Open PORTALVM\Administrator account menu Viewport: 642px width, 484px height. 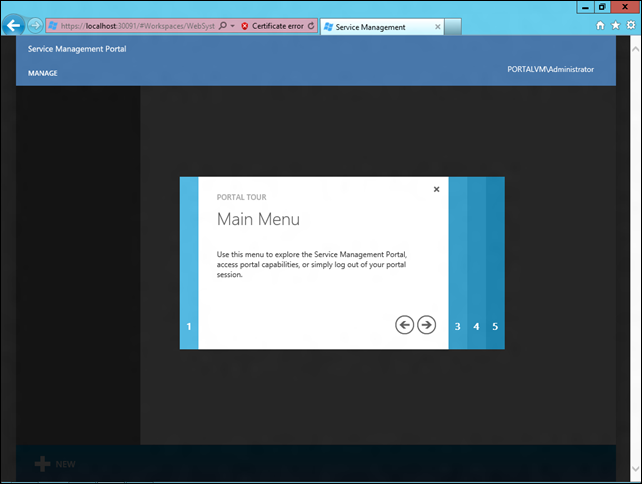pos(550,69)
